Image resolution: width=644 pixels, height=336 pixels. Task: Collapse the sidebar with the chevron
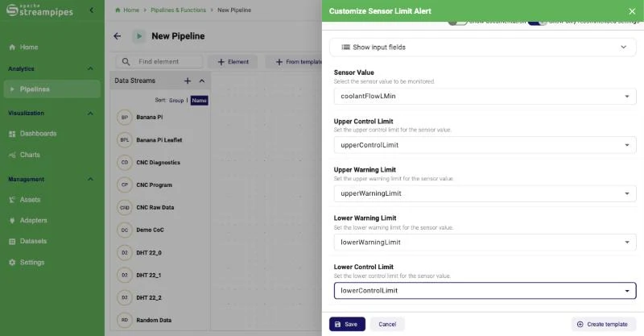[x=92, y=10]
